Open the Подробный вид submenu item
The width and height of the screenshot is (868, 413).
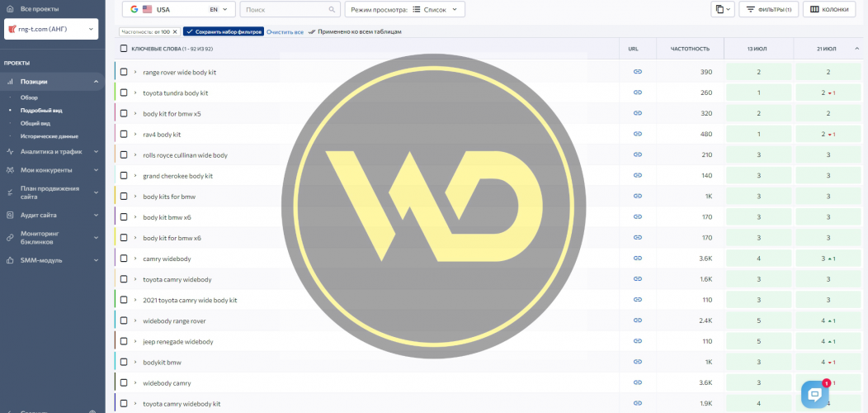click(40, 111)
